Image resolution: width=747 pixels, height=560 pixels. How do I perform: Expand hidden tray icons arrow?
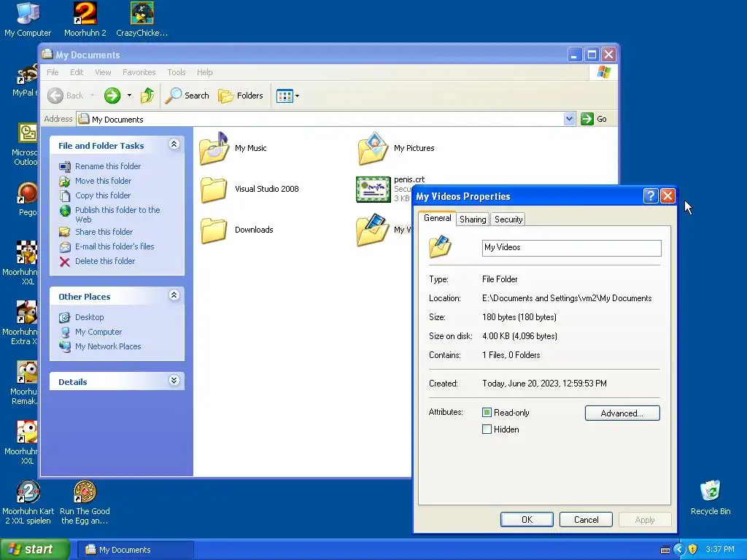click(x=679, y=549)
